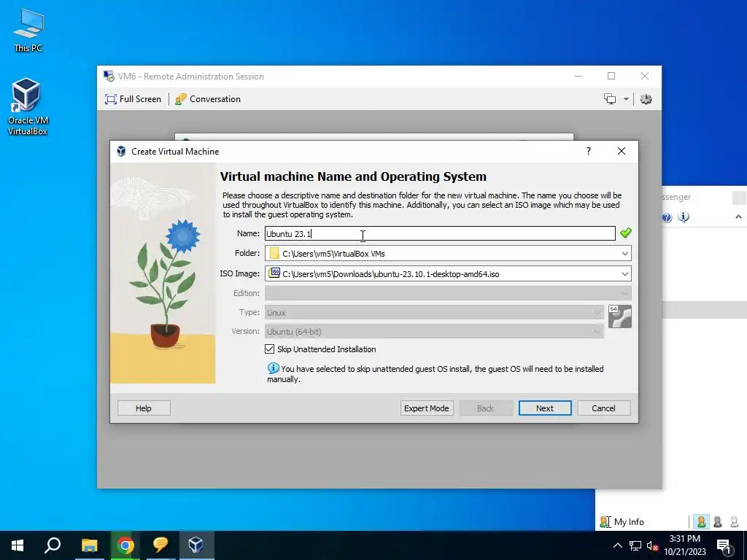Image resolution: width=747 pixels, height=560 pixels.
Task: Open the notification center icon
Action: click(x=724, y=545)
